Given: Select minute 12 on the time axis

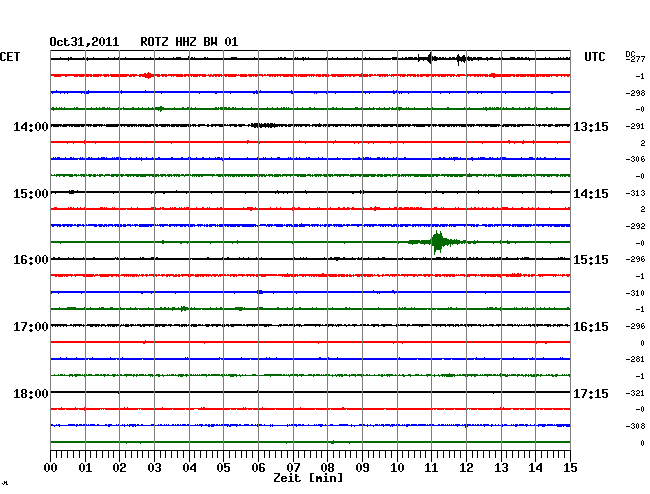Looking at the screenshot, I should pos(466,468).
